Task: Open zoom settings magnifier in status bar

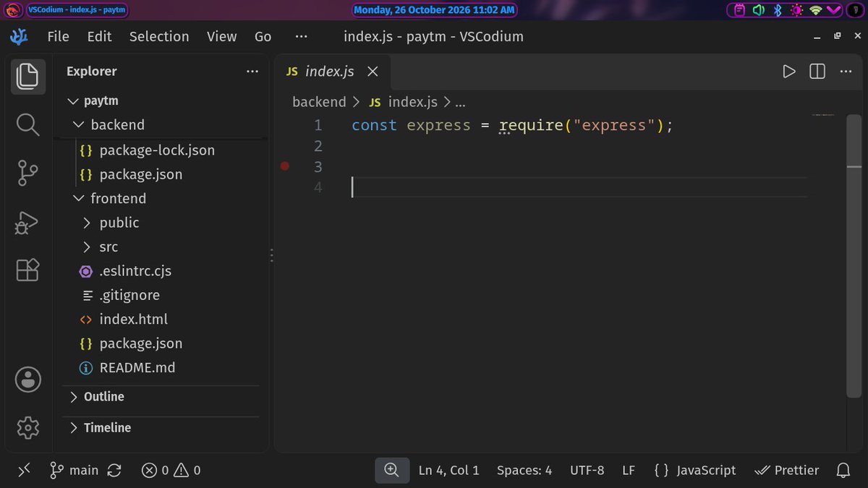Action: [391, 470]
